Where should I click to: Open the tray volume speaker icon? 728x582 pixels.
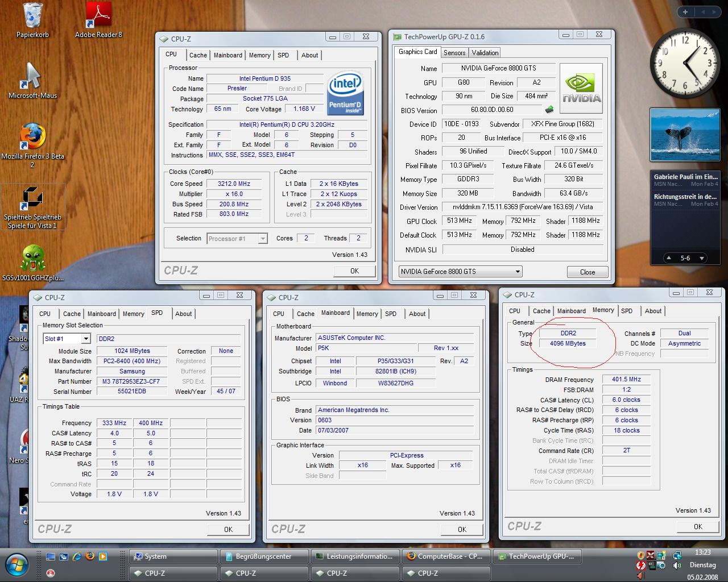coord(677,566)
